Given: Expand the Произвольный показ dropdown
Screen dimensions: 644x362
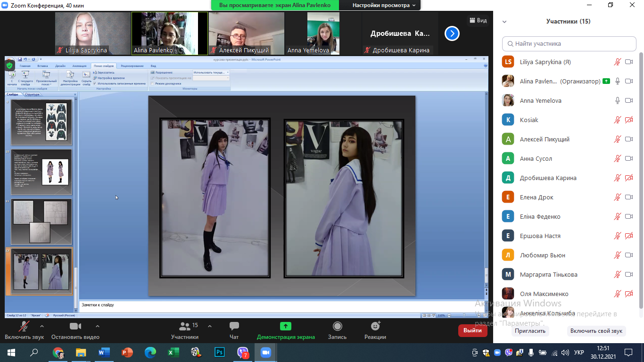Looking at the screenshot, I should (x=46, y=78).
